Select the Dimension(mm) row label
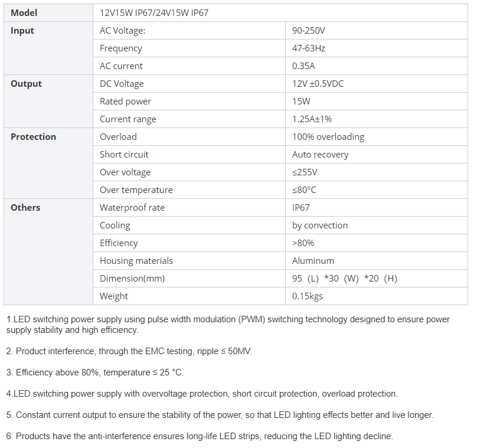 coord(132,279)
